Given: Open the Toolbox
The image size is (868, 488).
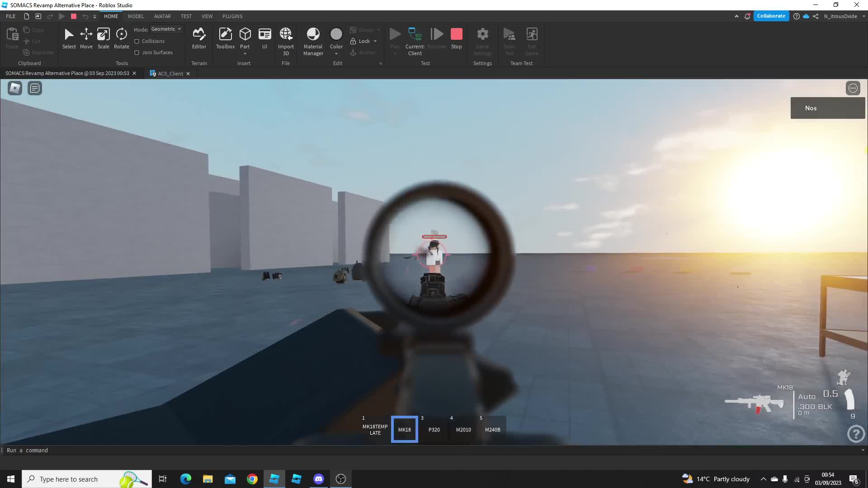Looking at the screenshot, I should pos(225,38).
